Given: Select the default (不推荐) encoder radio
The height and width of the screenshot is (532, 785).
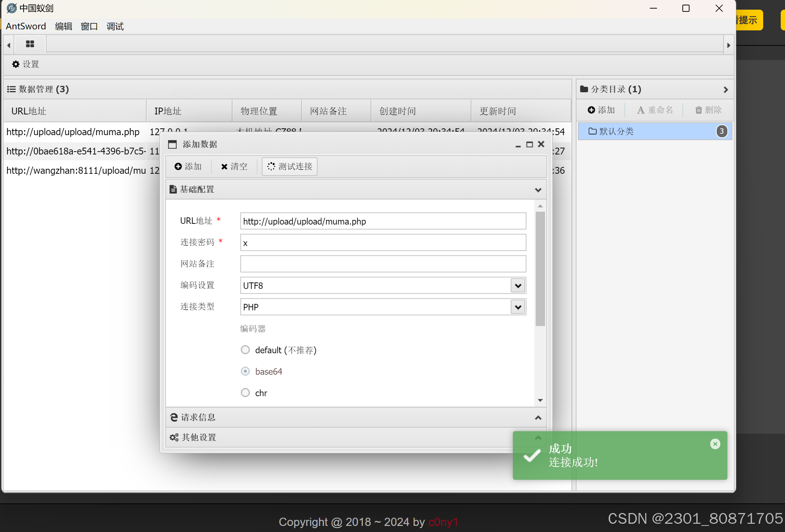Looking at the screenshot, I should pyautogui.click(x=245, y=350).
